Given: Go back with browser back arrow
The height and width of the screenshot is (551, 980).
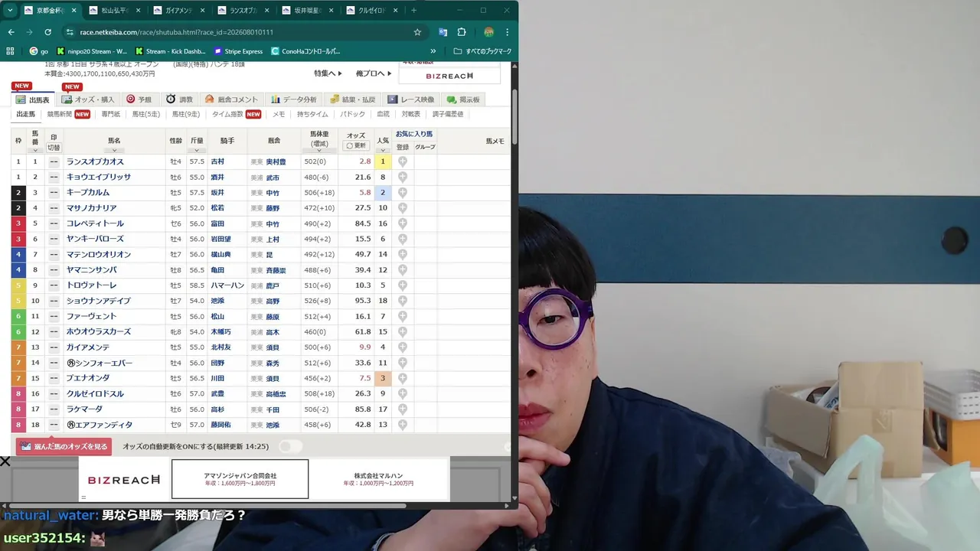Looking at the screenshot, I should (x=11, y=32).
